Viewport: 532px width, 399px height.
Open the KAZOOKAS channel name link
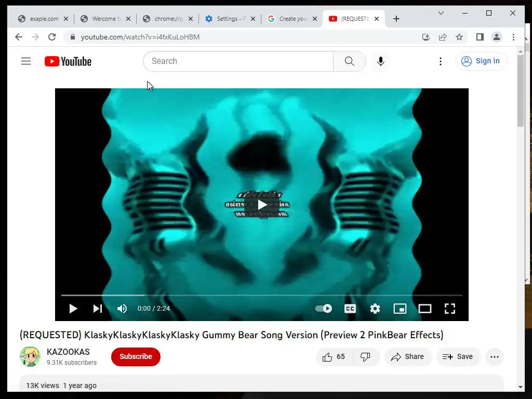pos(68,352)
